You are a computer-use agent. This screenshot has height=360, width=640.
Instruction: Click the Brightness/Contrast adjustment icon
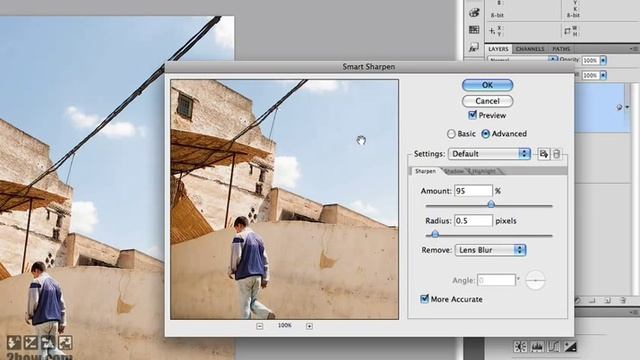520,347
